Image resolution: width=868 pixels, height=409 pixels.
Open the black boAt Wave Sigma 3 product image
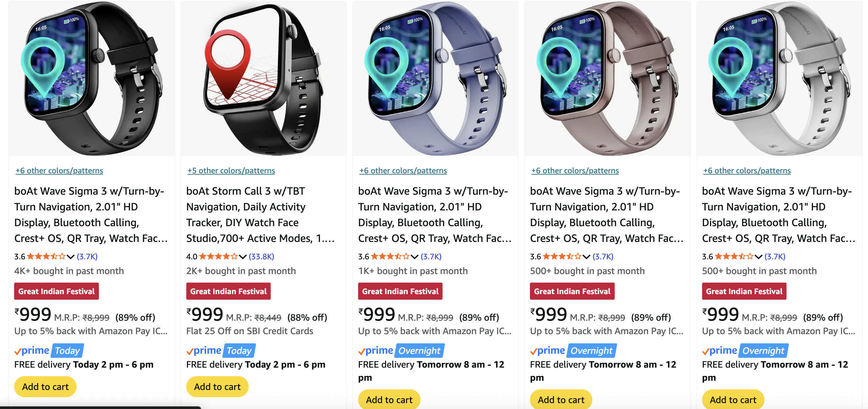[91, 78]
